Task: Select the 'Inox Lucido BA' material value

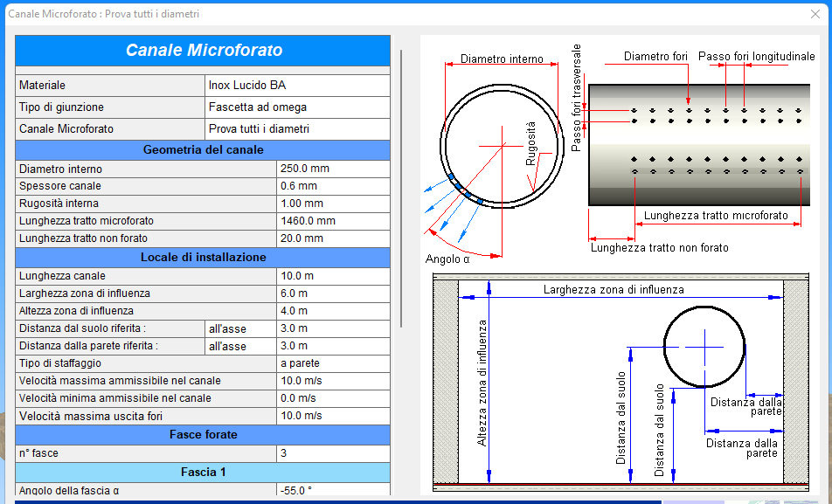Action: [297, 86]
